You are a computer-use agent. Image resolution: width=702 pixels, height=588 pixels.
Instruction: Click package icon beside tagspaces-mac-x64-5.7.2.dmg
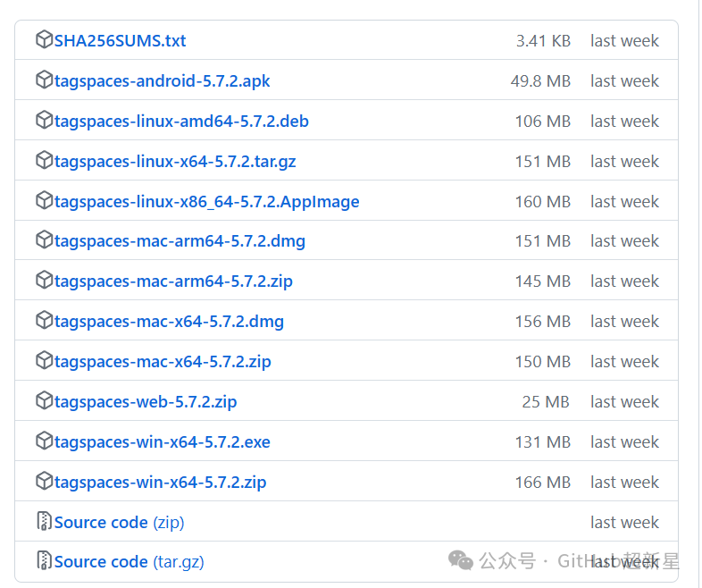44,320
